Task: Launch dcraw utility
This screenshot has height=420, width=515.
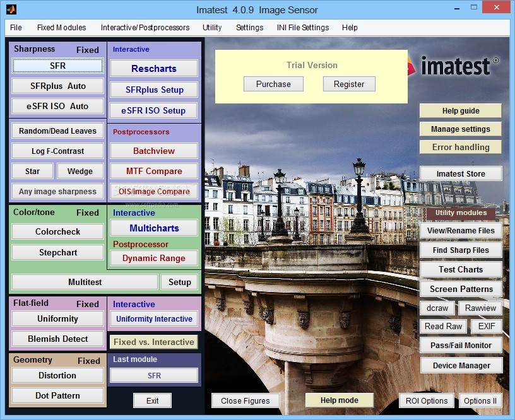Action: click(x=437, y=308)
